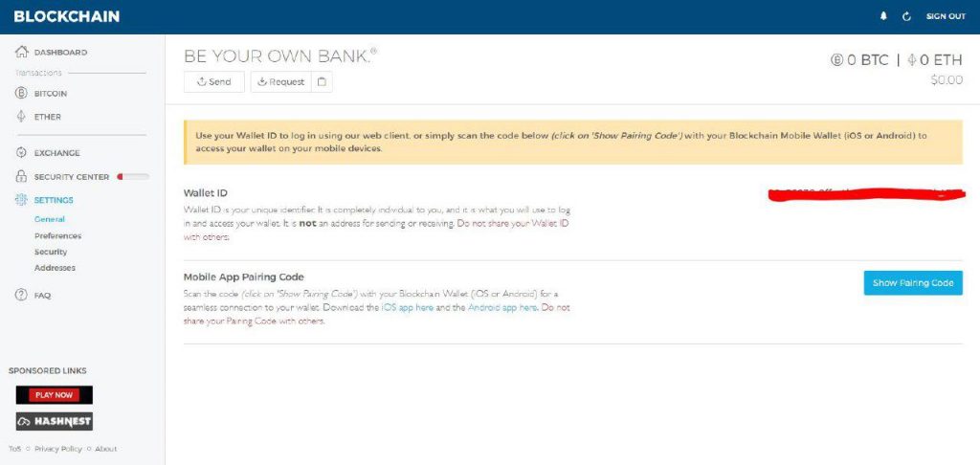Open the Android app here link
The image size is (980, 465).
click(502, 307)
